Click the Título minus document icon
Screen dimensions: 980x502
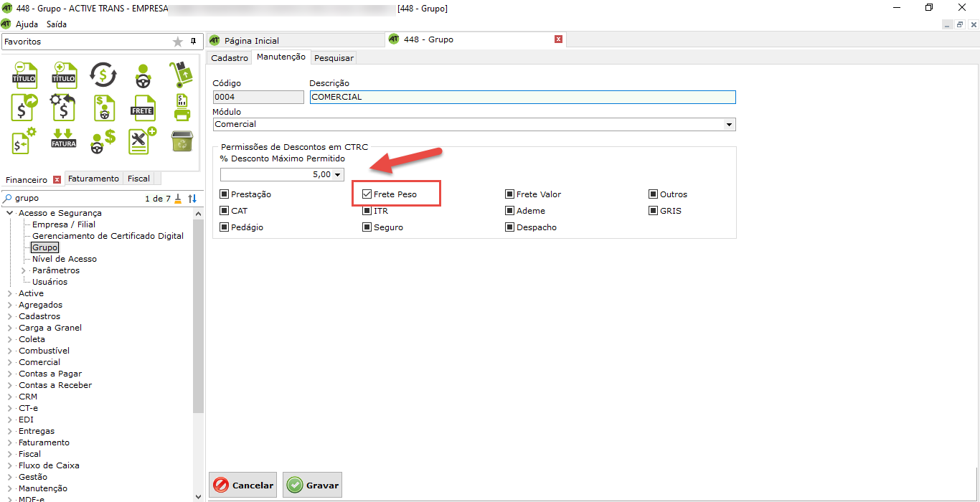coord(24,75)
